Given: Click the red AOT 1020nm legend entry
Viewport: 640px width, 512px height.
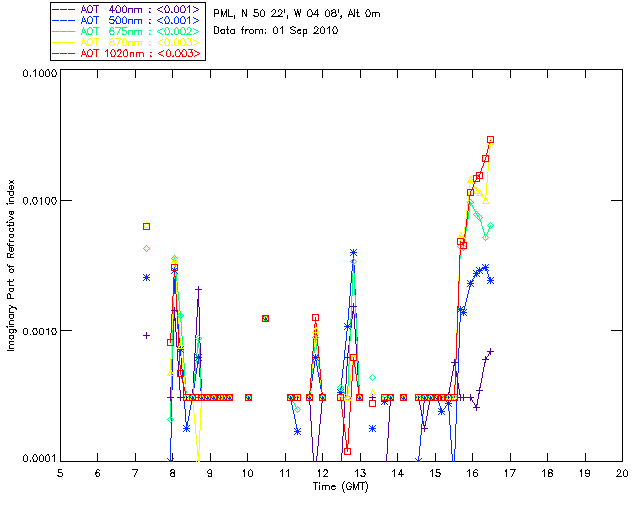Looking at the screenshot, I should pyautogui.click(x=127, y=52).
